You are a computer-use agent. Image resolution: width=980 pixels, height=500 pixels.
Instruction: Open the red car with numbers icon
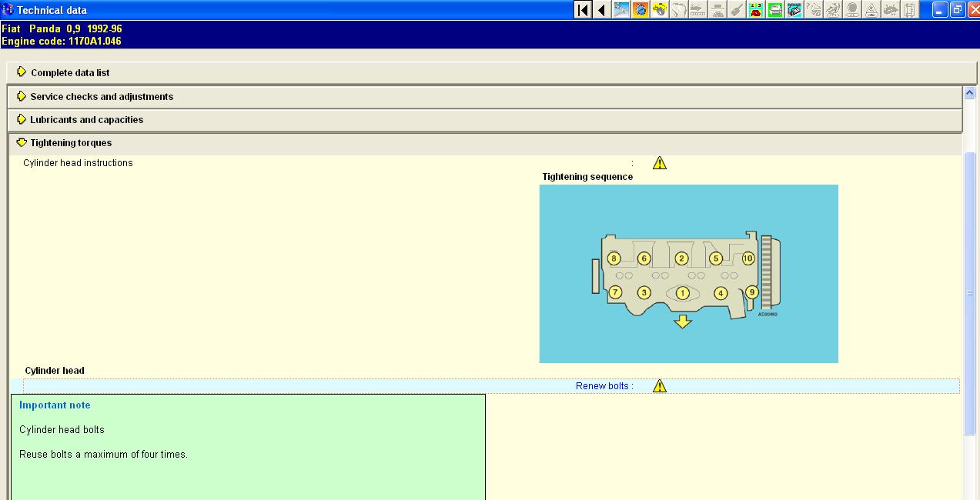coord(756,9)
